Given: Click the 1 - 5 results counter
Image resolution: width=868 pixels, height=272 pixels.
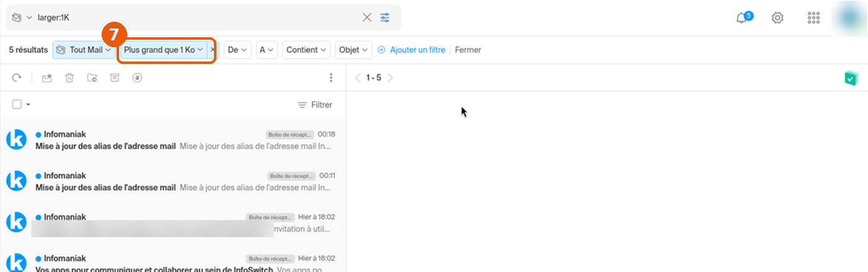Looking at the screenshot, I should click(374, 78).
